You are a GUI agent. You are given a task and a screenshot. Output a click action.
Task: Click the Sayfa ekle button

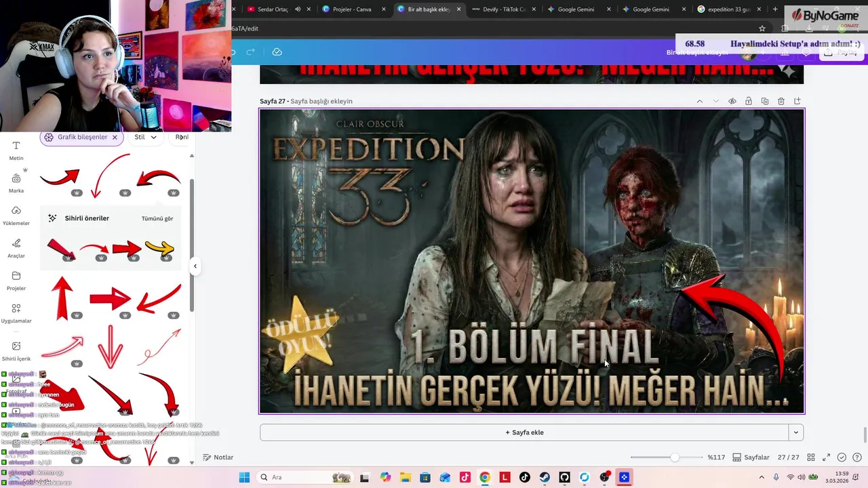pos(524,432)
